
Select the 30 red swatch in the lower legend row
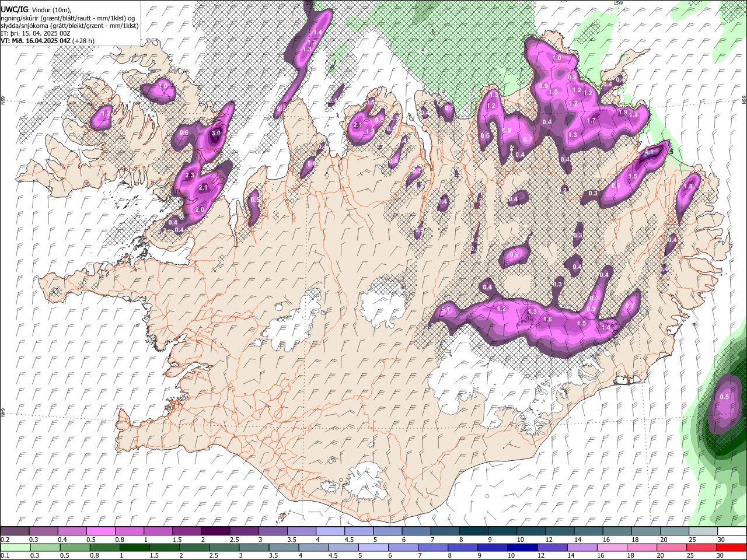click(x=732, y=547)
